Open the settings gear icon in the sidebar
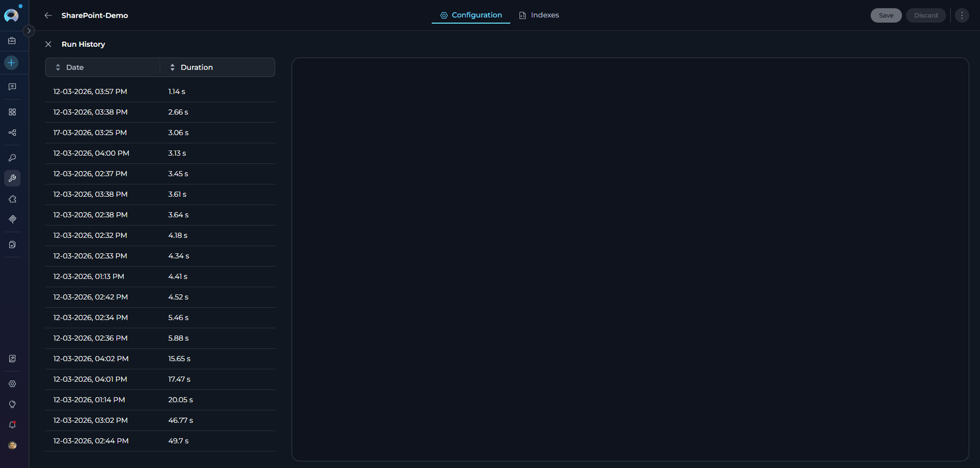 12,384
